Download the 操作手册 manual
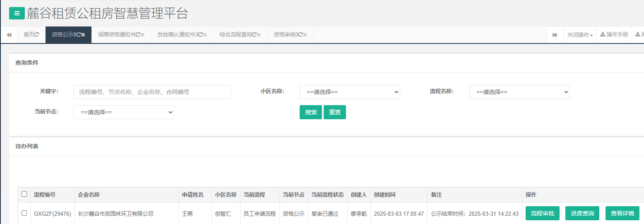Image resolution: width=644 pixels, height=224 pixels. (x=614, y=35)
